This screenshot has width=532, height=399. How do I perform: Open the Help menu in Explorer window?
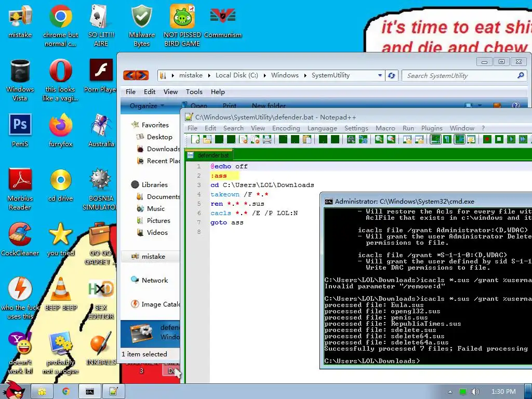tap(218, 91)
